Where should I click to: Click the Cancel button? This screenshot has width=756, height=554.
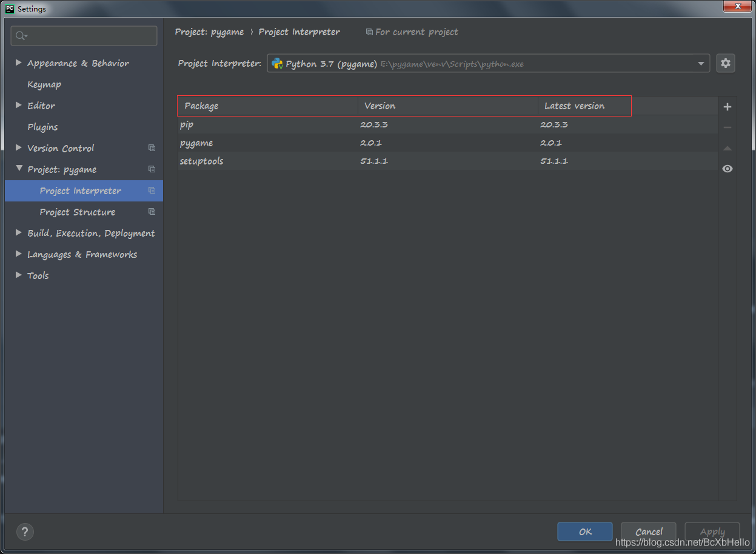pos(649,532)
